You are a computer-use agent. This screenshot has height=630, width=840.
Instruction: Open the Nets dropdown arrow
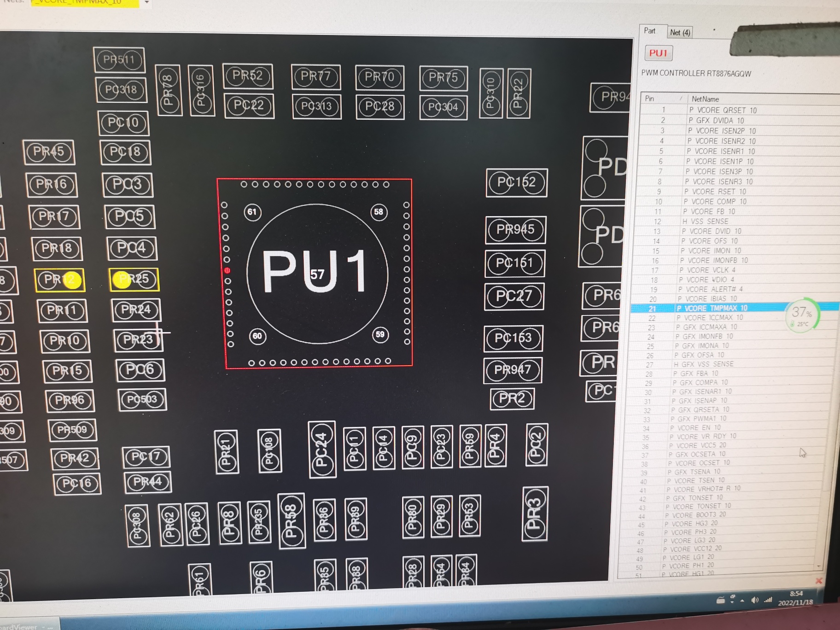[x=146, y=3]
